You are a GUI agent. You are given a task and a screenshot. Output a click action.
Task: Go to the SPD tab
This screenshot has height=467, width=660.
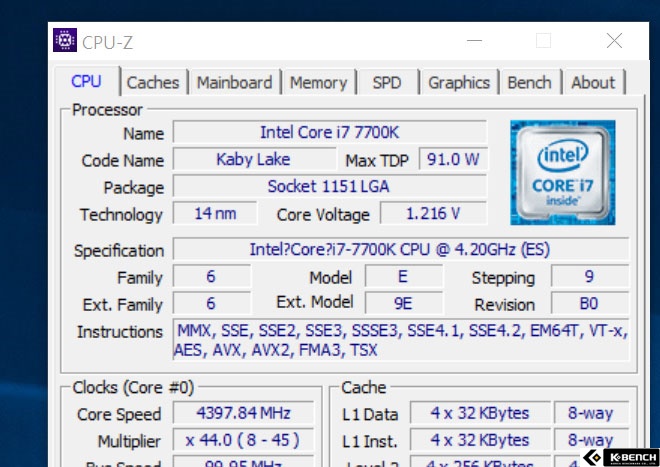pyautogui.click(x=387, y=83)
